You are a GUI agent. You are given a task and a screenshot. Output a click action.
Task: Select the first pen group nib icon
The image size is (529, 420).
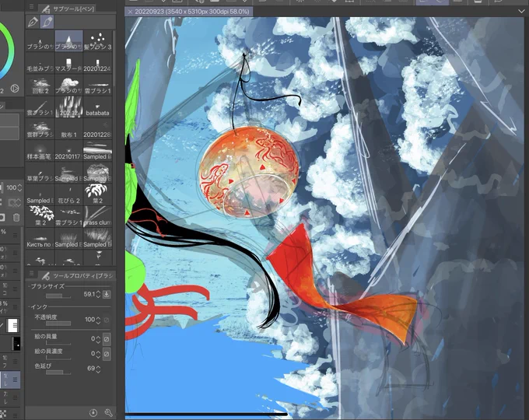(33, 22)
